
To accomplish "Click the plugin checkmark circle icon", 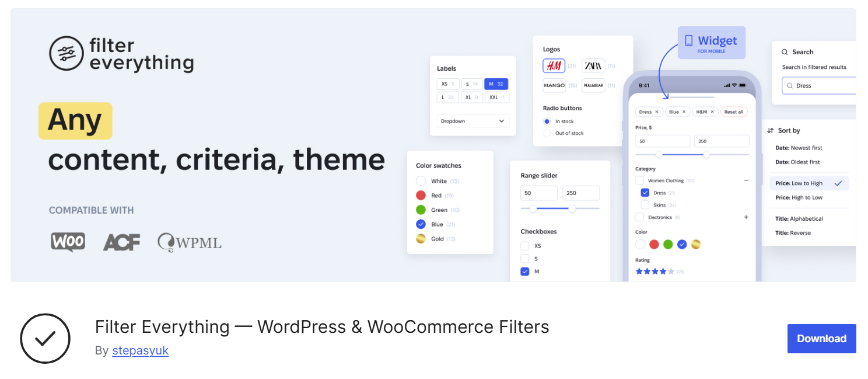I will [x=45, y=339].
